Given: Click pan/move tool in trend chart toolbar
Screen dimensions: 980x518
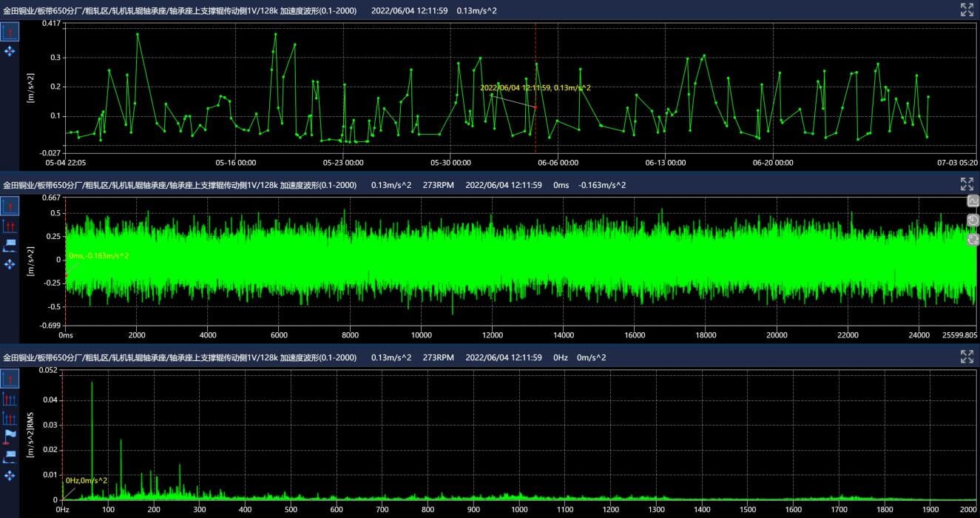Looking at the screenshot, I should pos(10,51).
